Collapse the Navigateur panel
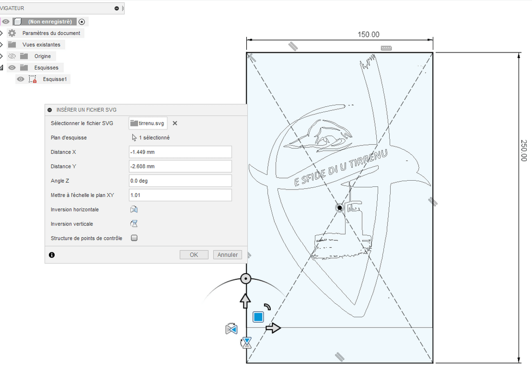Image resolution: width=532 pixels, height=392 pixels. [x=117, y=8]
